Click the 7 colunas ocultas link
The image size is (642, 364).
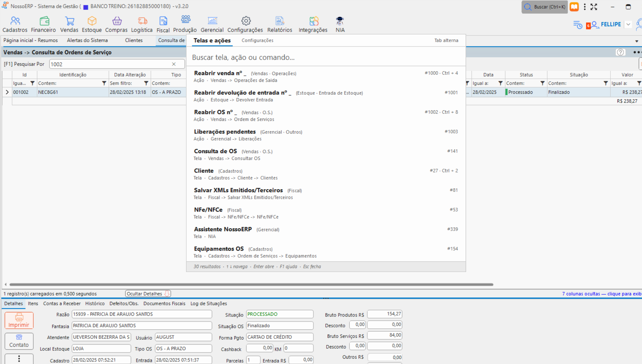(x=602, y=294)
